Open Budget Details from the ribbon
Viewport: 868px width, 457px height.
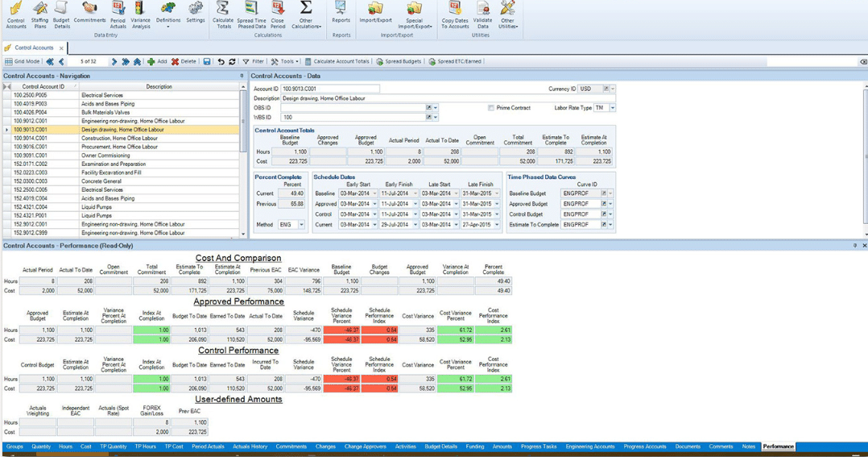61,15
